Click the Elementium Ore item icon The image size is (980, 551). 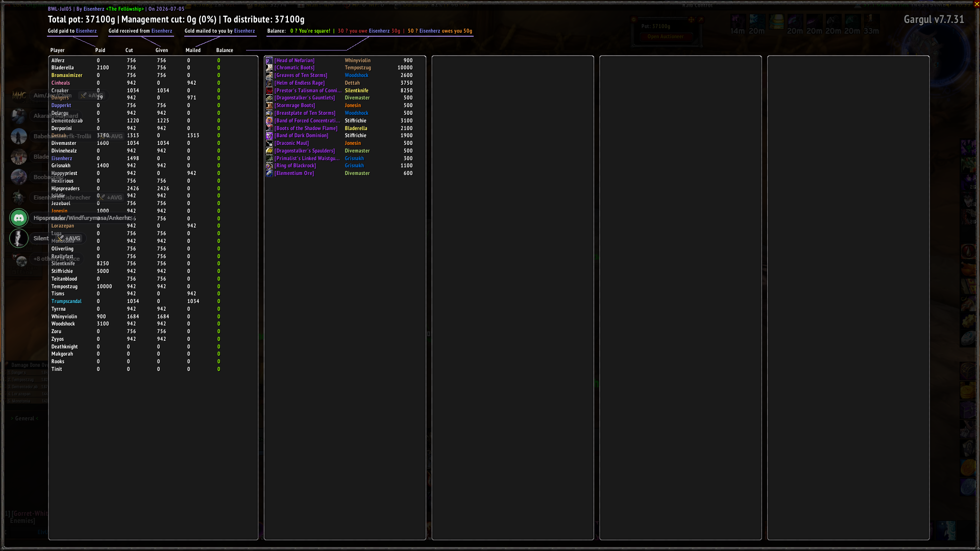[269, 173]
